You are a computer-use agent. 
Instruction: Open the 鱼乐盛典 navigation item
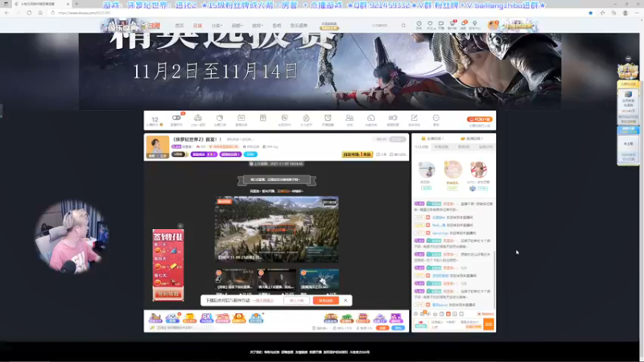(299, 26)
